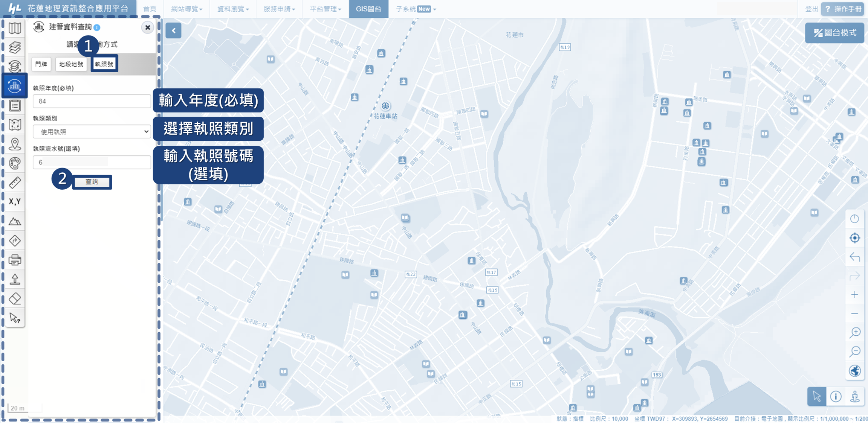Select the 執照號 query mode
Image resolution: width=868 pixels, height=423 pixels.
(x=104, y=64)
